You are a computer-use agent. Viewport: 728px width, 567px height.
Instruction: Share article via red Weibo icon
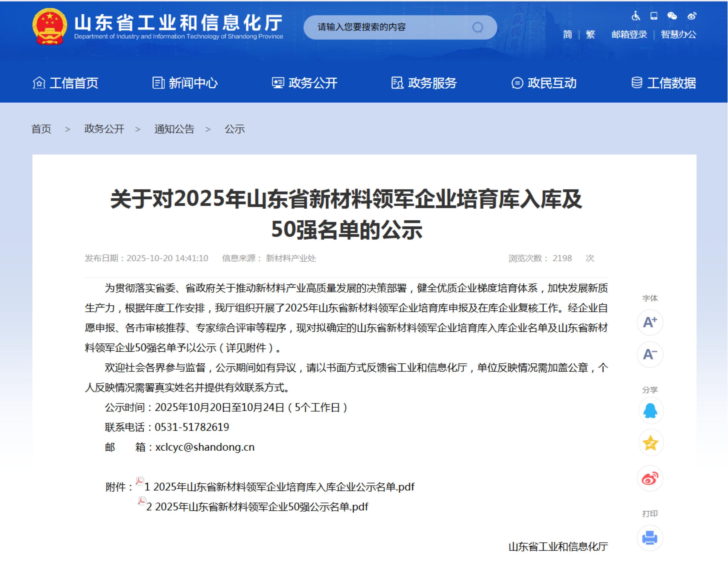[x=650, y=479]
